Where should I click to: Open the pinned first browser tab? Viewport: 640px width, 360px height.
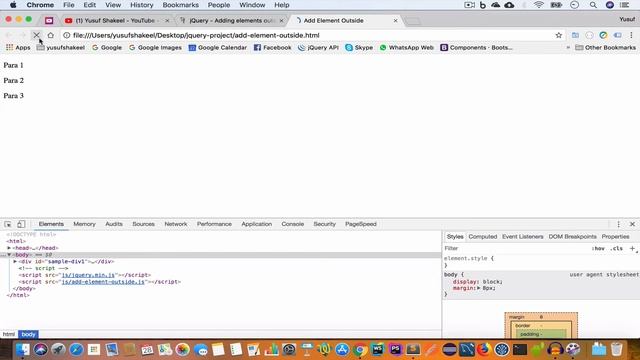coord(49,20)
